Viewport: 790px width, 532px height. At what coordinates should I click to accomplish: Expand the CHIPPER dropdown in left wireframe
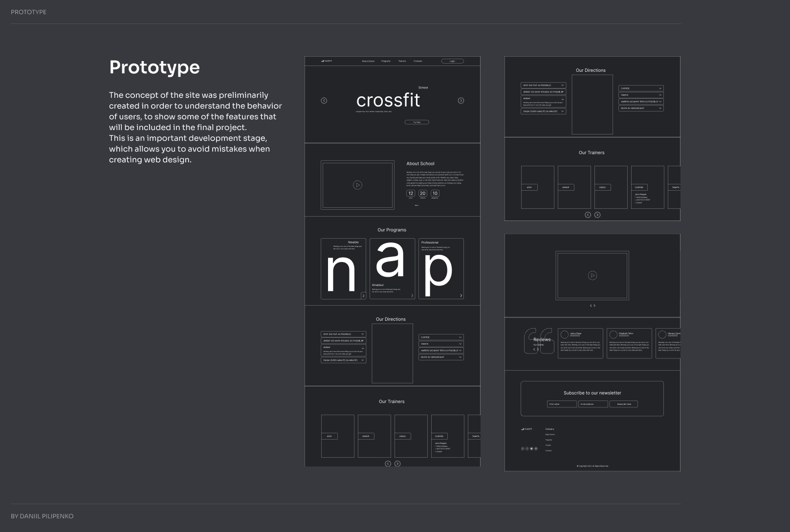point(441,337)
